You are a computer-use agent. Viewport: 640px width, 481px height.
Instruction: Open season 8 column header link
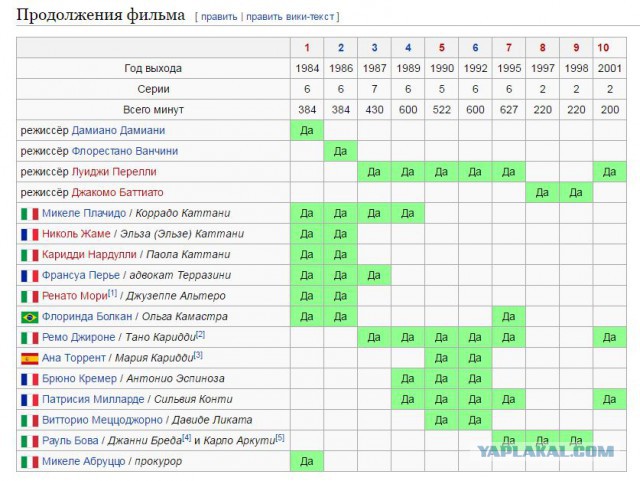542,48
